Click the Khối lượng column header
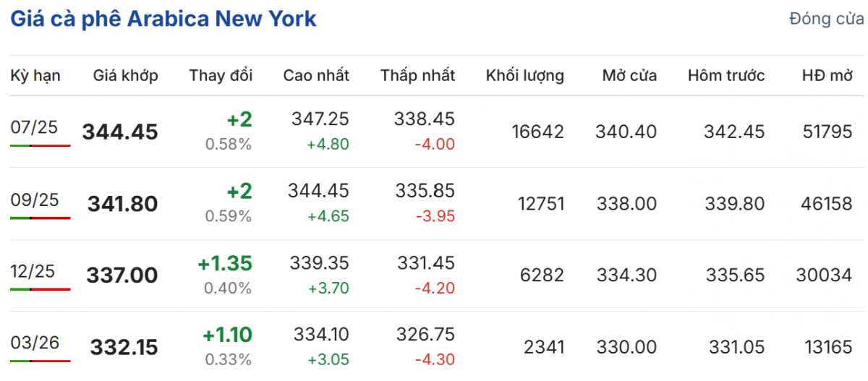This screenshot has height=381, width=868. pos(524,75)
